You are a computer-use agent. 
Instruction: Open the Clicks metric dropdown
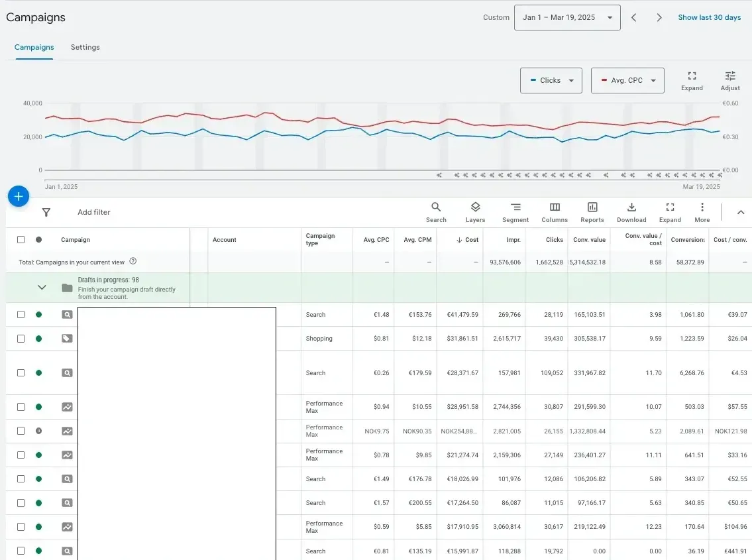(x=551, y=81)
